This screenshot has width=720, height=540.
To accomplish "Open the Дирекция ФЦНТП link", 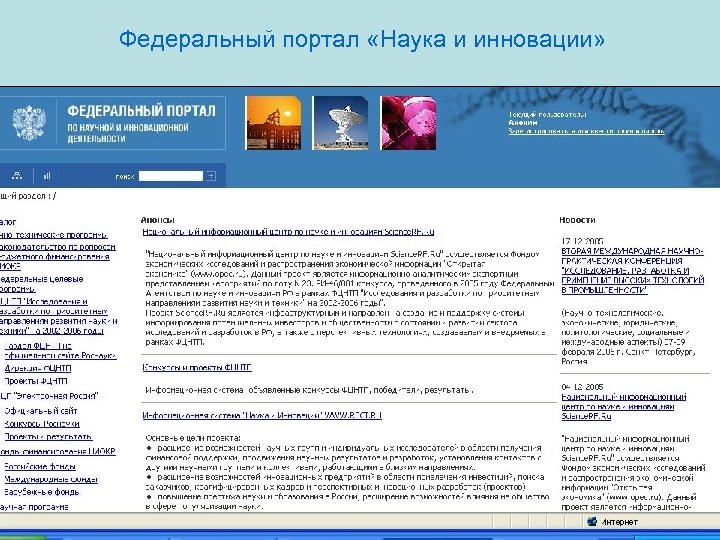I will click(38, 368).
